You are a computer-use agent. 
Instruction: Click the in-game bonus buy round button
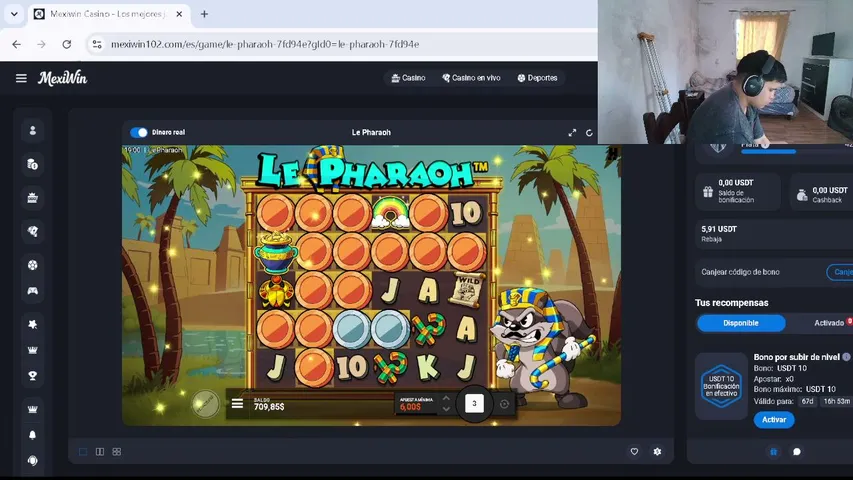coord(206,403)
